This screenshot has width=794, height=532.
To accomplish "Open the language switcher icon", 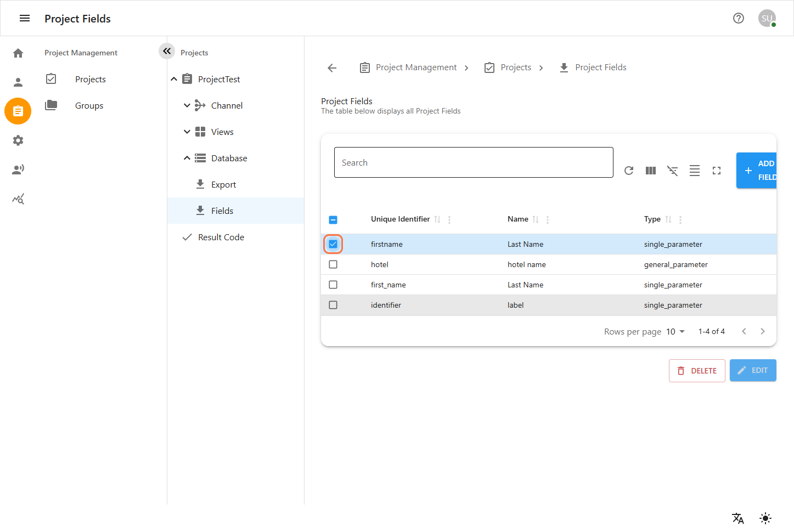I will (737, 518).
